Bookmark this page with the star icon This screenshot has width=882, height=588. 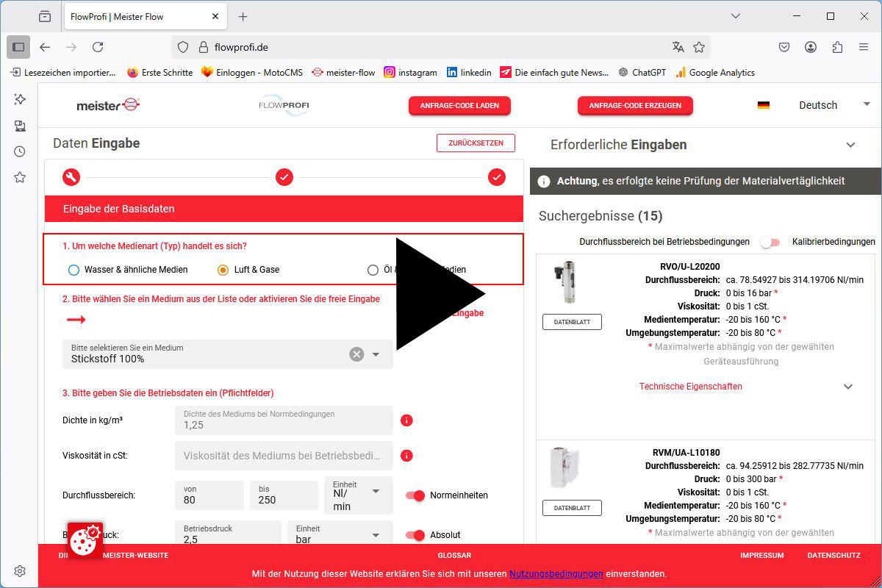pyautogui.click(x=699, y=47)
